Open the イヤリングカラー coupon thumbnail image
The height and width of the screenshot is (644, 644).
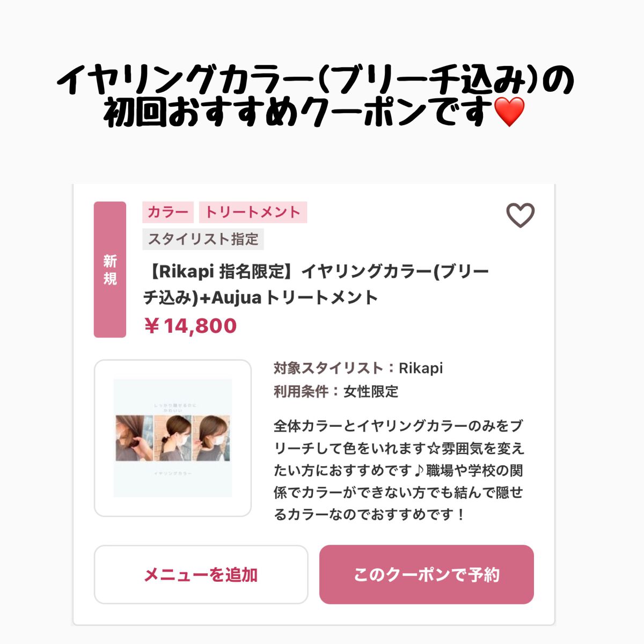point(173,438)
